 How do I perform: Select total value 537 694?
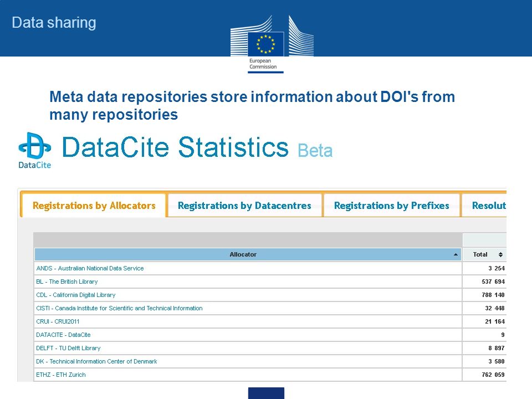(x=493, y=282)
